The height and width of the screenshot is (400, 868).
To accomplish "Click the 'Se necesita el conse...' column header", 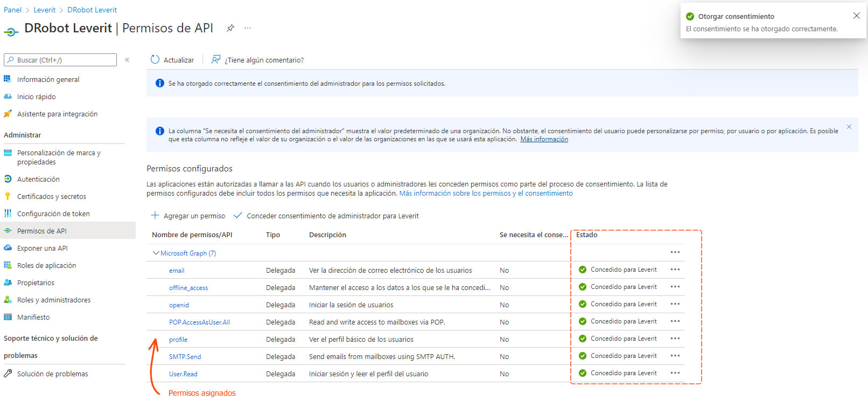I will [x=534, y=235].
